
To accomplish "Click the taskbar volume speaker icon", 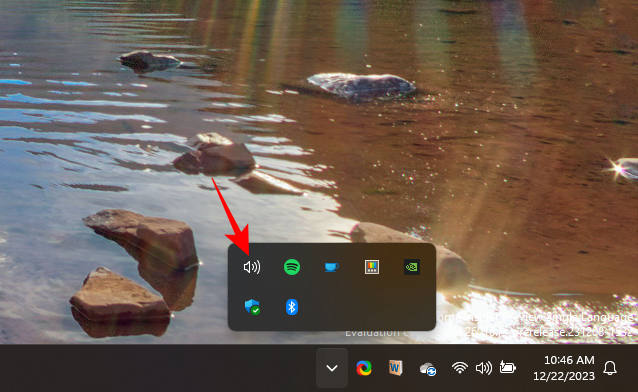I will [483, 368].
